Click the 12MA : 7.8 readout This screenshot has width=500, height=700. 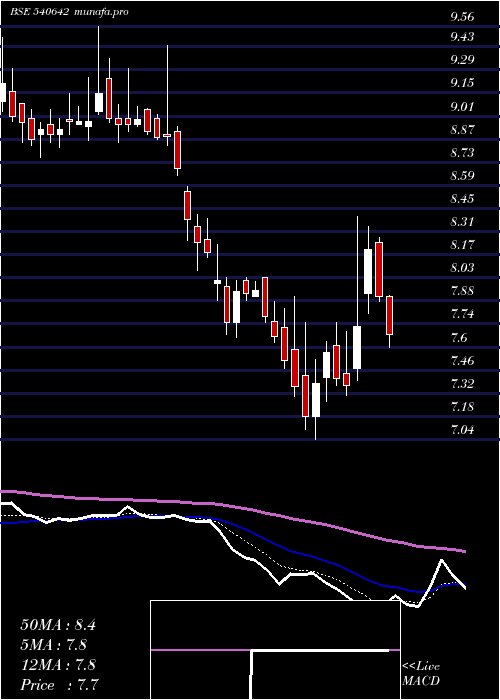[58, 665]
